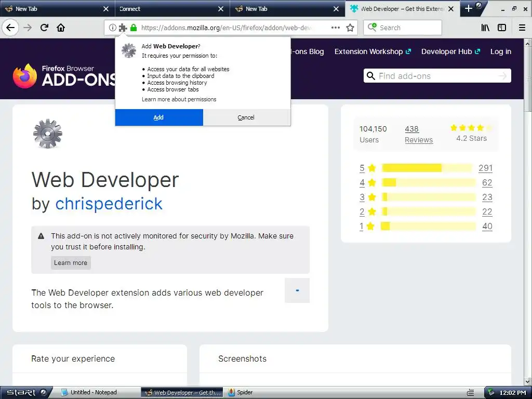Click the network tray icon near clock
The width and height of the screenshot is (532, 399).
click(x=491, y=393)
